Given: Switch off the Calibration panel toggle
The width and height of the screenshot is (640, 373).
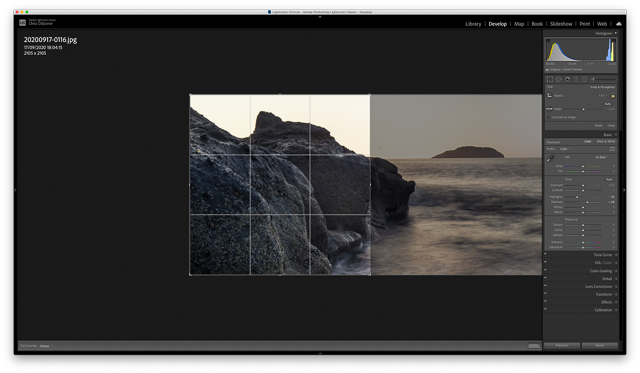Looking at the screenshot, I should [545, 309].
